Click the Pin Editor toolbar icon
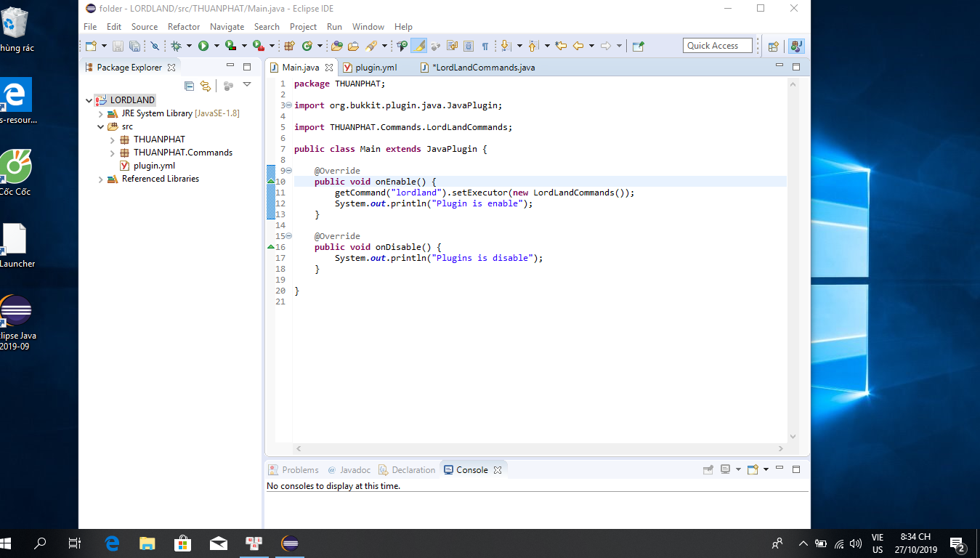This screenshot has width=980, height=558. tap(638, 46)
